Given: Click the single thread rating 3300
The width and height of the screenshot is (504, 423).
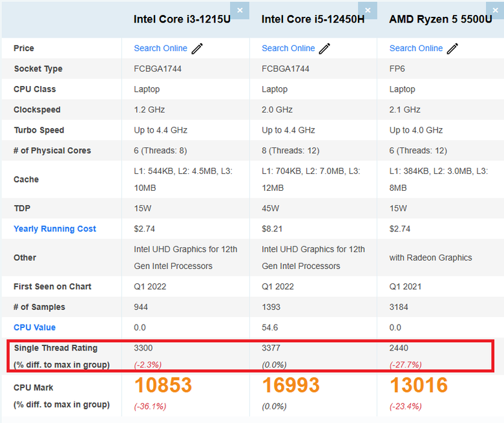Looking at the screenshot, I should click(143, 348).
